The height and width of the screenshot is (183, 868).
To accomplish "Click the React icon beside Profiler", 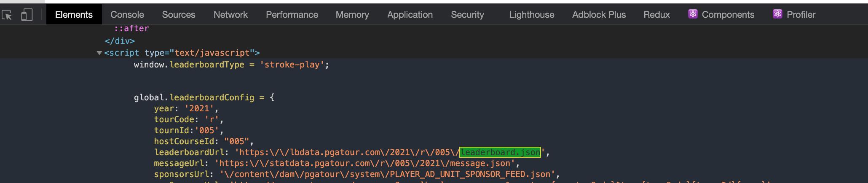I will click(x=777, y=14).
